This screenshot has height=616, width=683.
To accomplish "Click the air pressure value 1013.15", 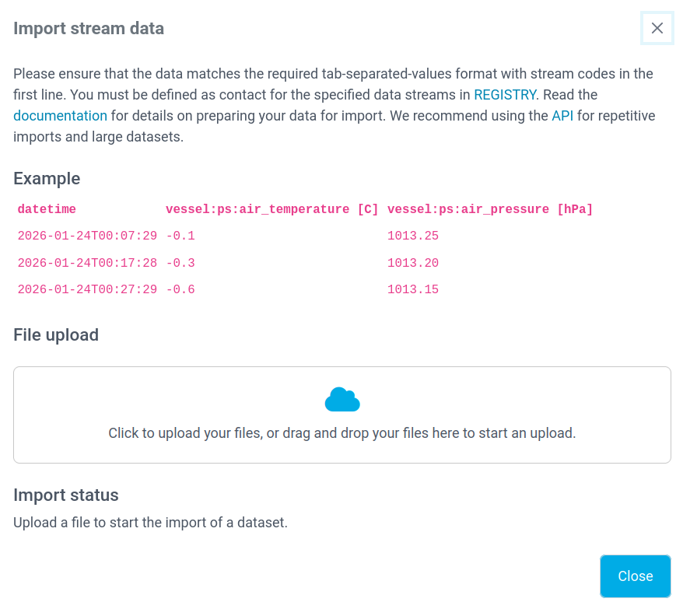I will click(413, 289).
